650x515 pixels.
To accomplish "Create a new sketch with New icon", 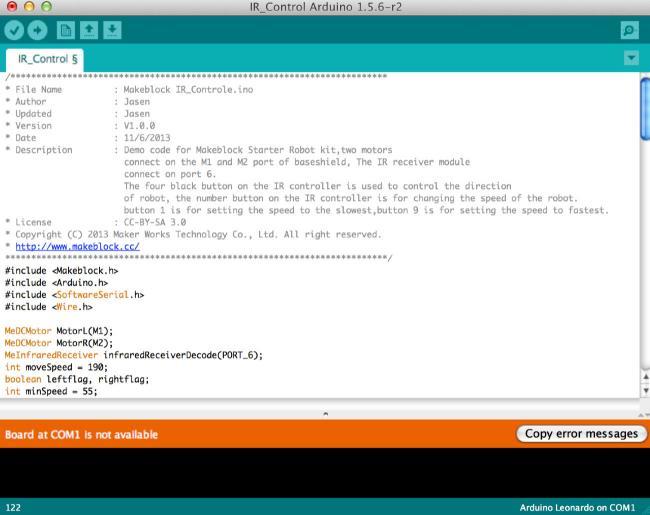I will (65, 30).
